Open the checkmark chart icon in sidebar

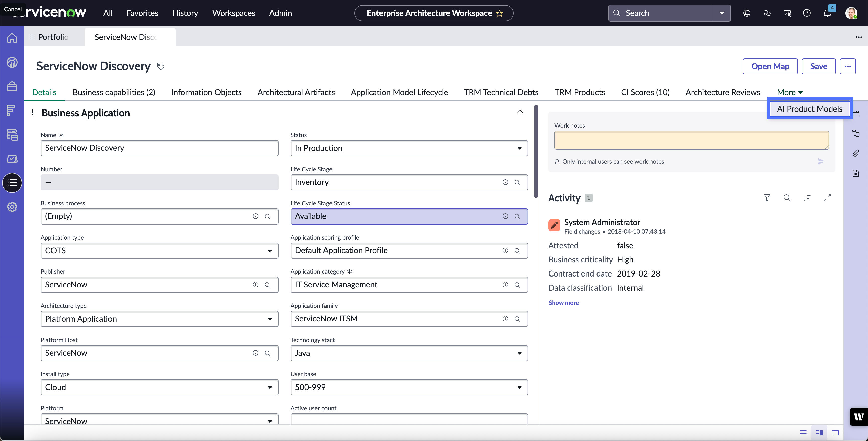click(x=12, y=159)
